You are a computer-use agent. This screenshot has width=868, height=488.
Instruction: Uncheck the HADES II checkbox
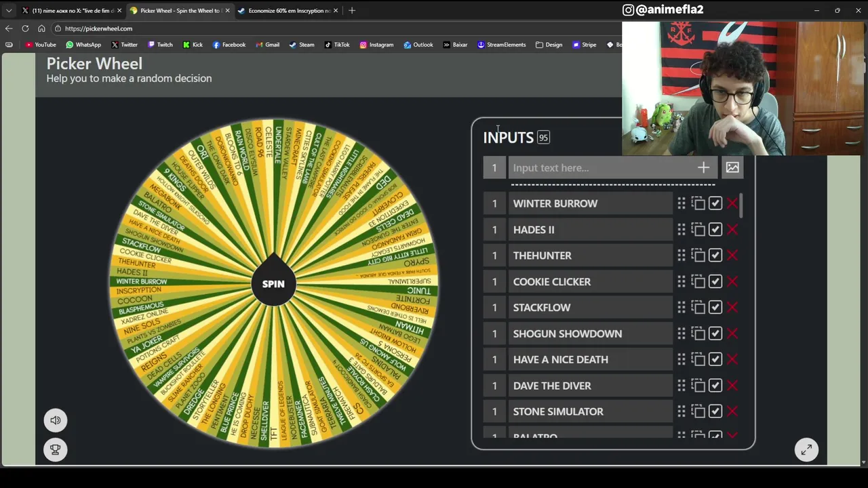715,230
